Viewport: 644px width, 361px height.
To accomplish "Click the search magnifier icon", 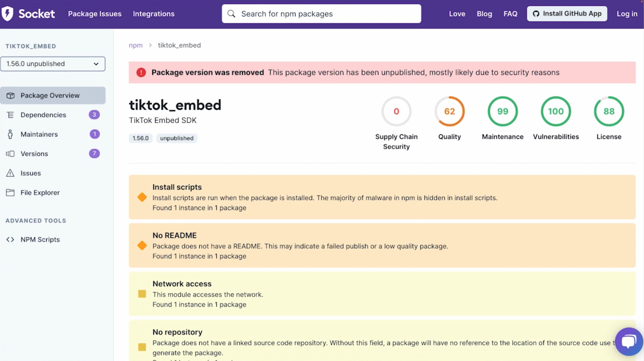I will coord(231,14).
